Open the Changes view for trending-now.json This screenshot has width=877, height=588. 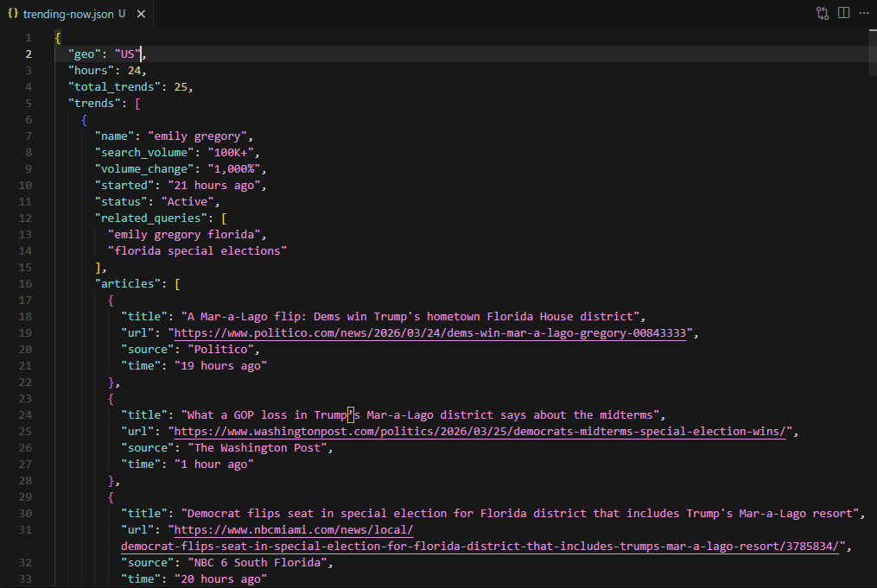tap(821, 13)
